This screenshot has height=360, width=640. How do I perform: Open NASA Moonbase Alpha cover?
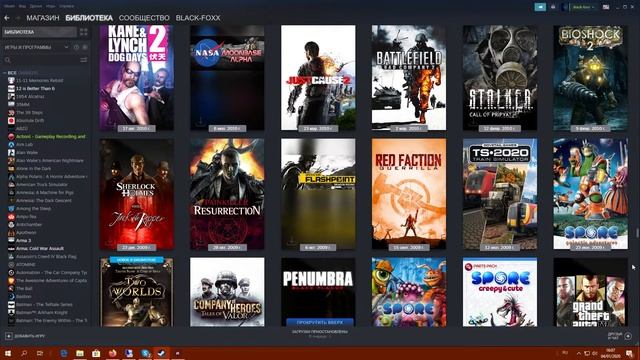[227, 78]
